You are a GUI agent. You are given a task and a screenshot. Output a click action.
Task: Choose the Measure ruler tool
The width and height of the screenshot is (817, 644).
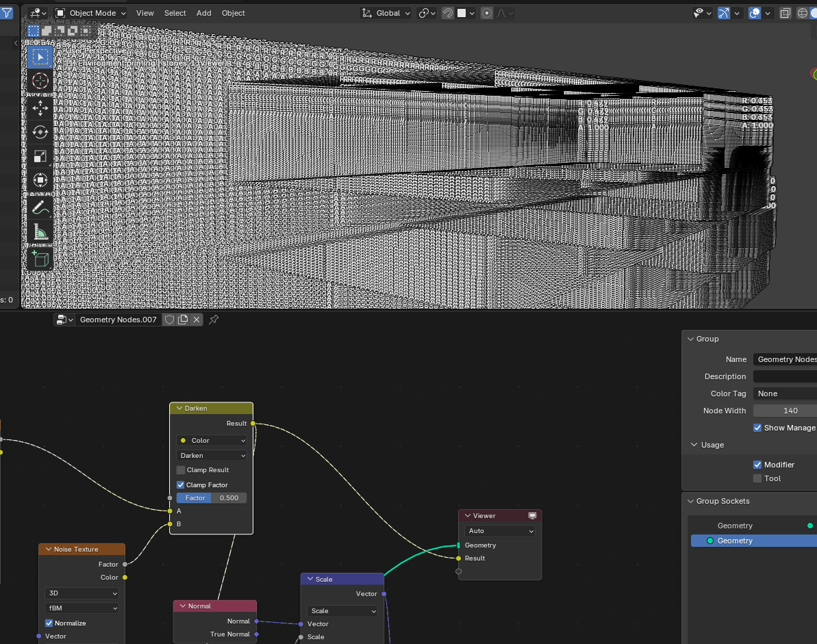(x=40, y=233)
